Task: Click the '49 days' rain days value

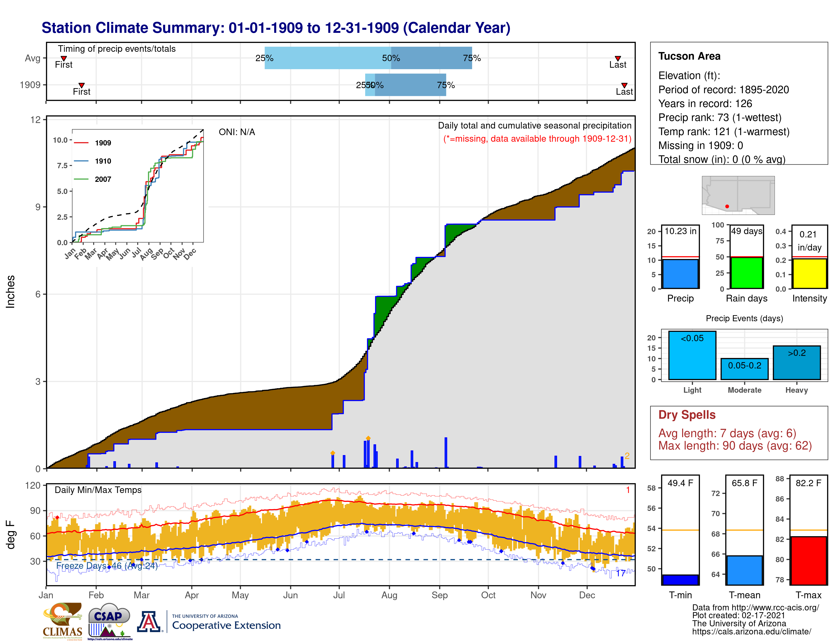Action: click(747, 231)
